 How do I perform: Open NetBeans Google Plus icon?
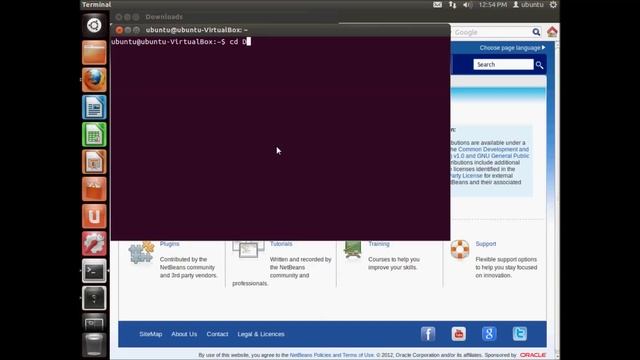point(489,334)
